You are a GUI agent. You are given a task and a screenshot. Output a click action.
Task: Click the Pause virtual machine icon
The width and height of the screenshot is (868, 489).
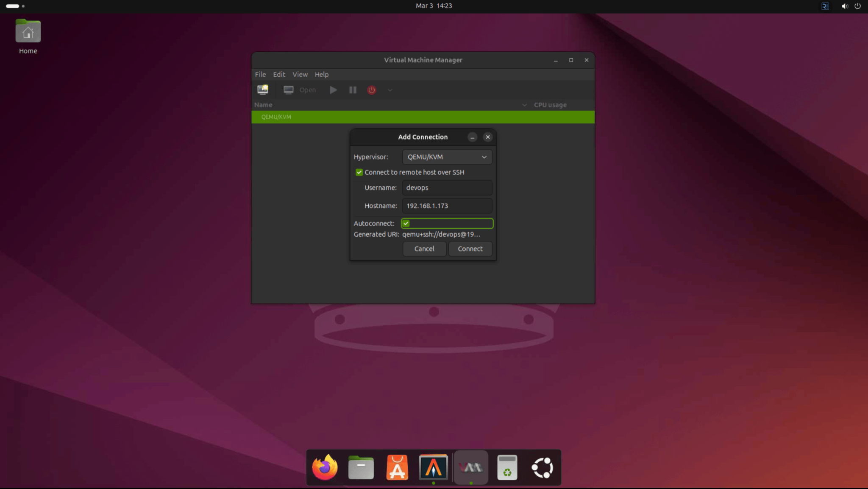click(x=352, y=89)
